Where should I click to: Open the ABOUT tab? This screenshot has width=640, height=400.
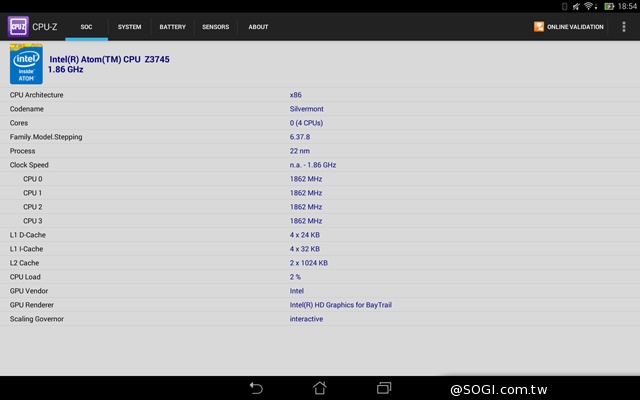pyautogui.click(x=258, y=27)
